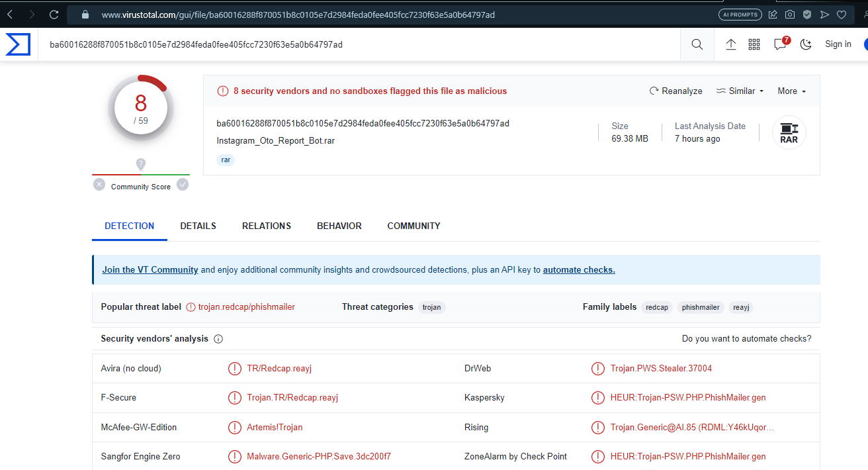Click the VirusTotal logo home icon
This screenshot has width=868, height=470.
18,44
